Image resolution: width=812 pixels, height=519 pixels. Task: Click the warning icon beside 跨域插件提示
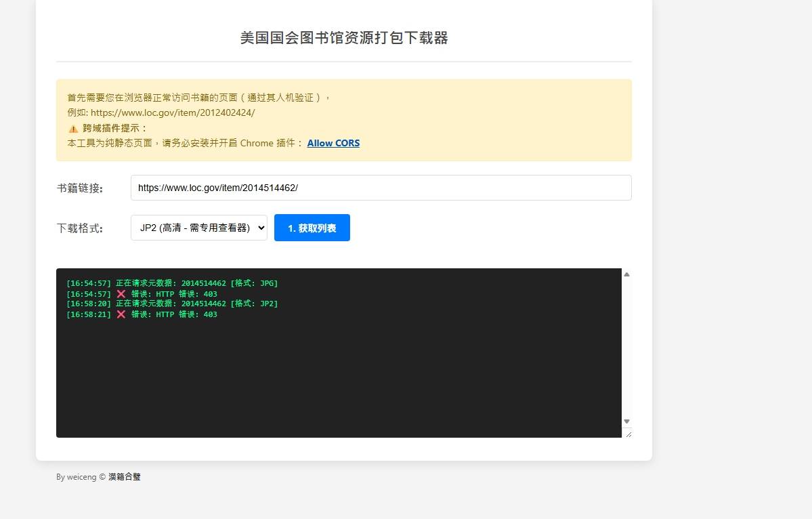(74, 129)
